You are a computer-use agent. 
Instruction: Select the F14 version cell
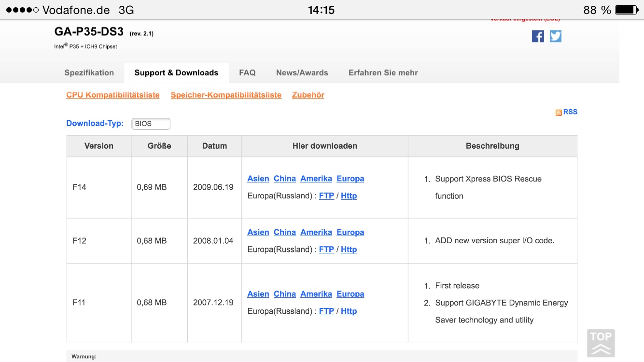point(99,187)
